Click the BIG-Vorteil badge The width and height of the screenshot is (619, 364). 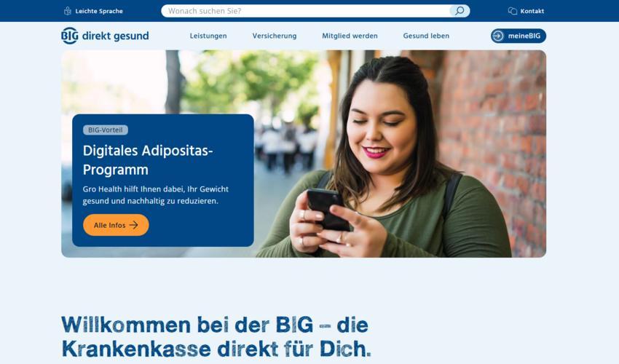pyautogui.click(x=106, y=130)
